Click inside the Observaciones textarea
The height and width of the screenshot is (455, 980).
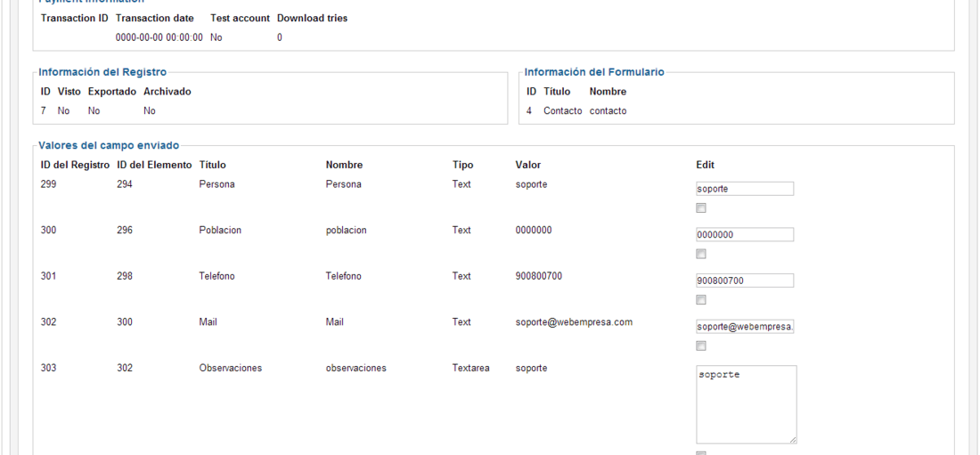point(747,404)
